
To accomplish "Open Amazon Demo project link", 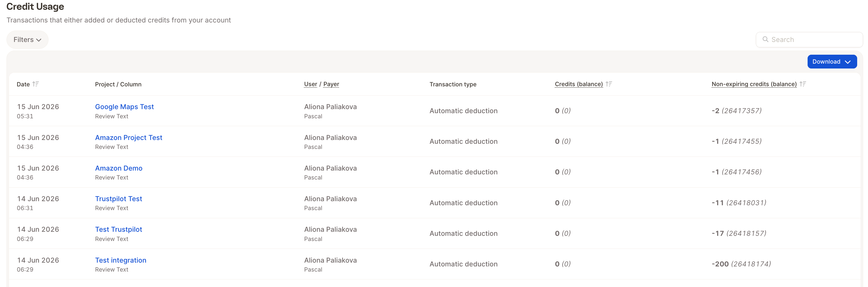I will click(119, 168).
